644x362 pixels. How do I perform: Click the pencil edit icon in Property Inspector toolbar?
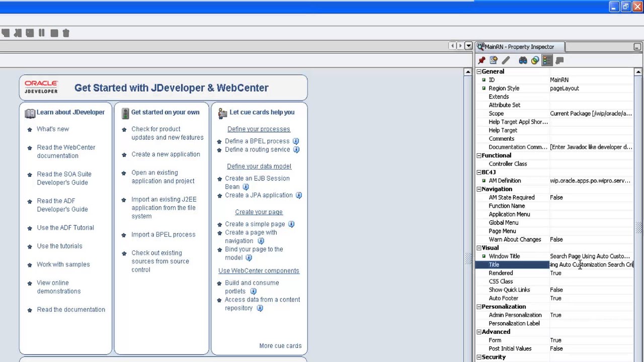[x=506, y=60]
